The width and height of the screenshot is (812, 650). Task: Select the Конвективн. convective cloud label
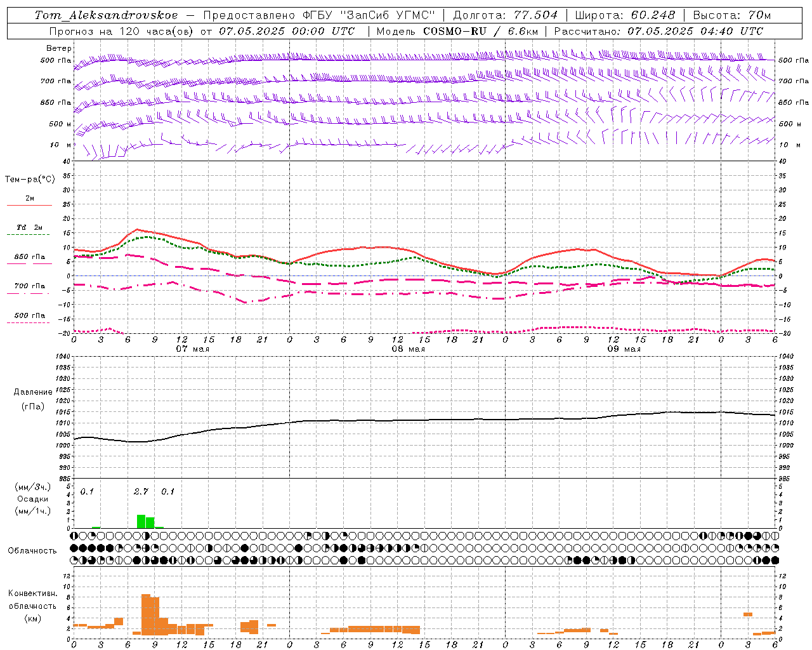(32, 594)
